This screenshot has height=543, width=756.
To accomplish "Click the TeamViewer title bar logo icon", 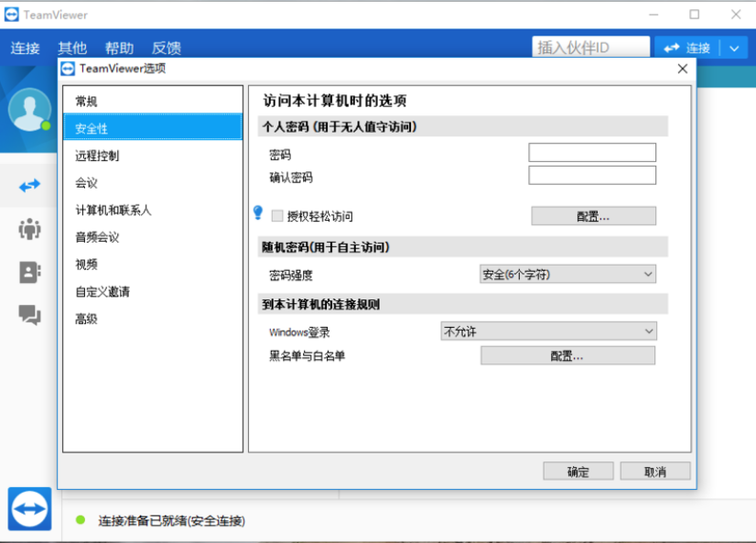I will (x=11, y=15).
